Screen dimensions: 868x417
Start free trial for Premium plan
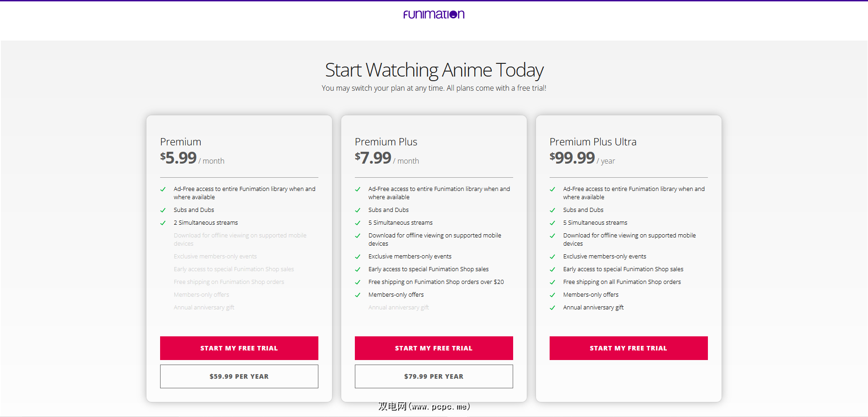tap(239, 348)
